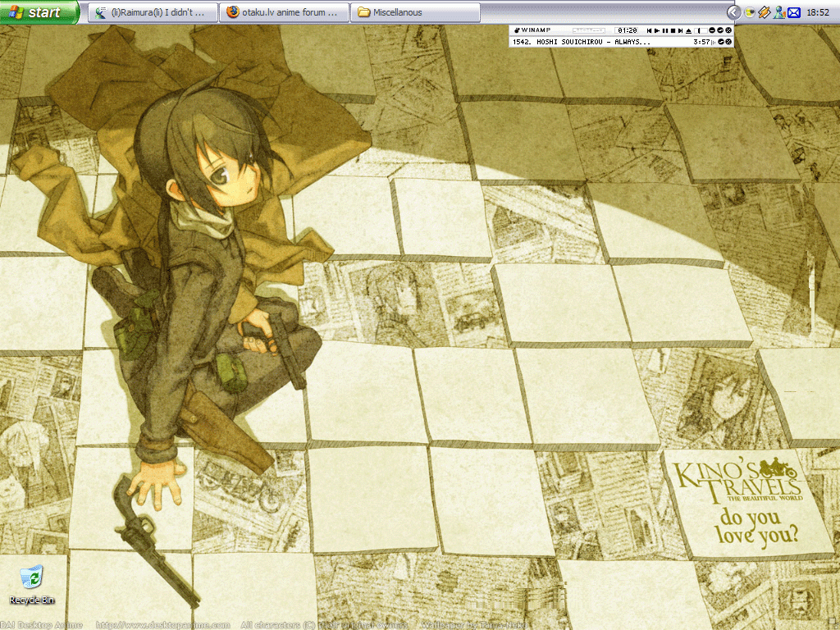Viewport: 840px width, 630px height.
Task: Select the Hoshi Souichirou track title
Action: point(582,42)
